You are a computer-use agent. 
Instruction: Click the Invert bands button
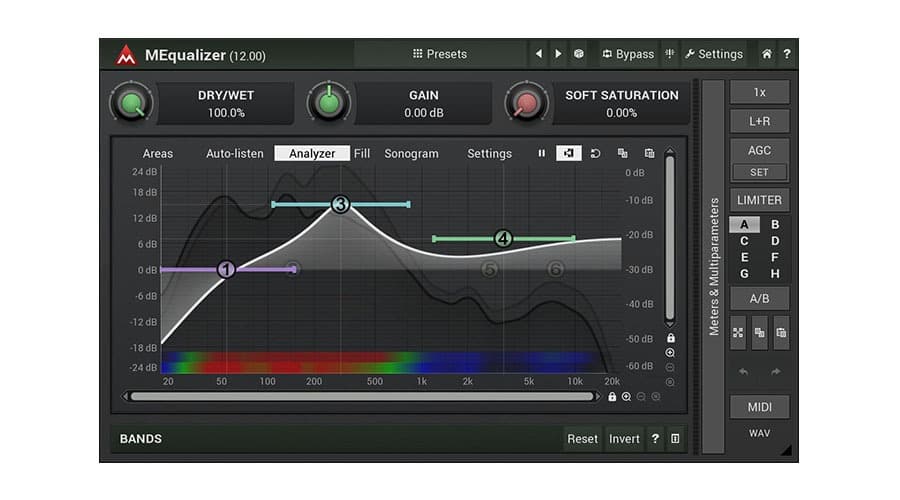624,439
